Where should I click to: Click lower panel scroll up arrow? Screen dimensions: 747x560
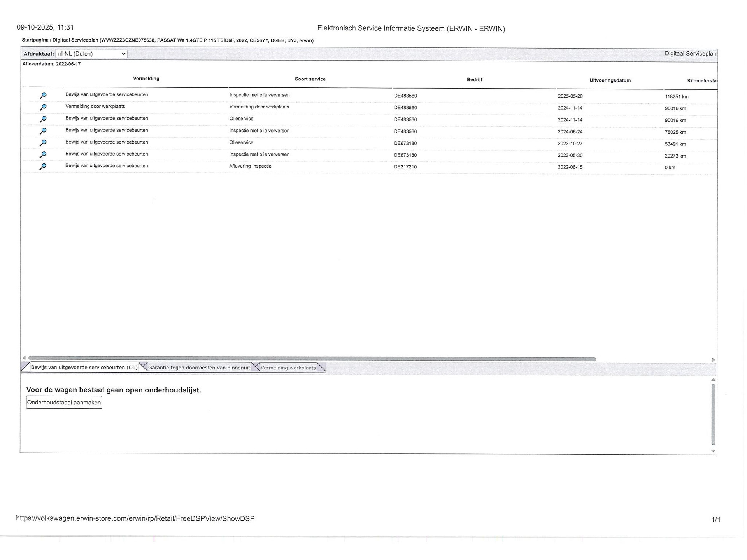click(x=713, y=380)
